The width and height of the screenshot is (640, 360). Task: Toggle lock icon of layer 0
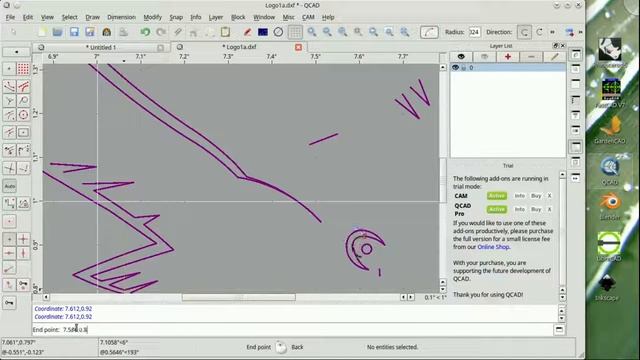464,68
